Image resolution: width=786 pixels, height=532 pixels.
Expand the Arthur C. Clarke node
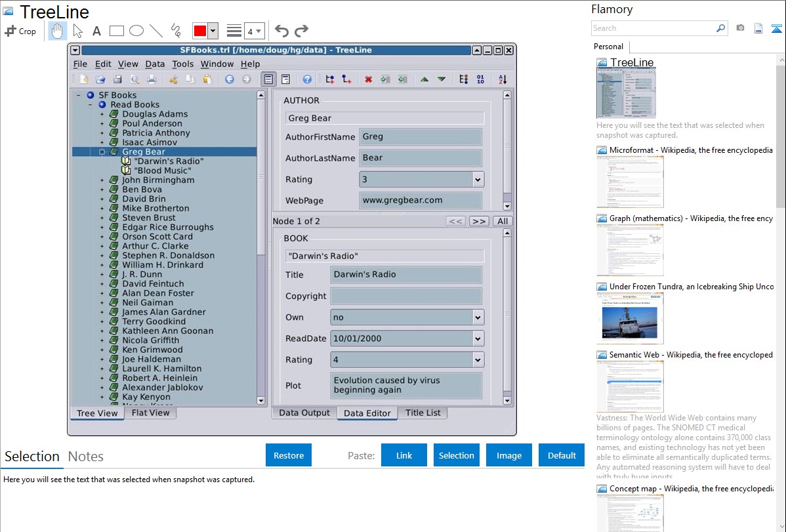(x=102, y=246)
